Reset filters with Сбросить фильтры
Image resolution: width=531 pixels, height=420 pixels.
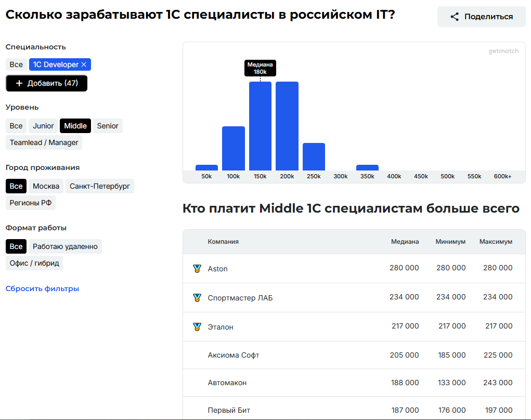pos(42,288)
